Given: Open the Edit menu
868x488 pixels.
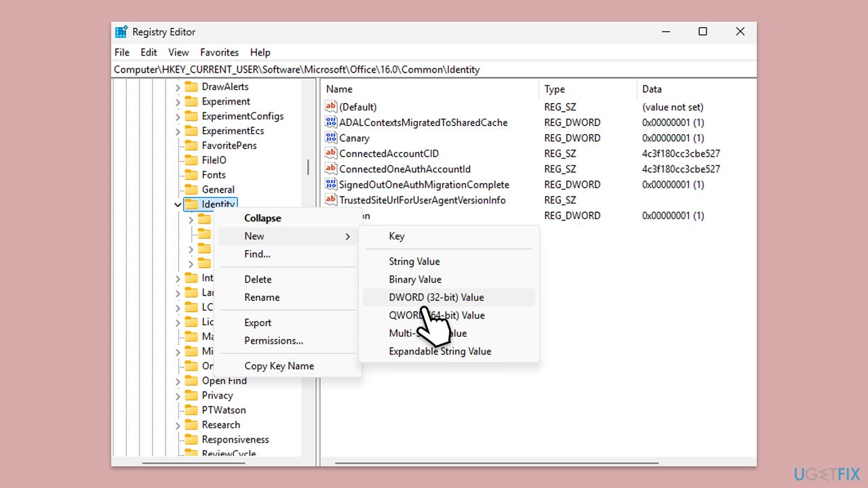Looking at the screenshot, I should click(x=149, y=52).
